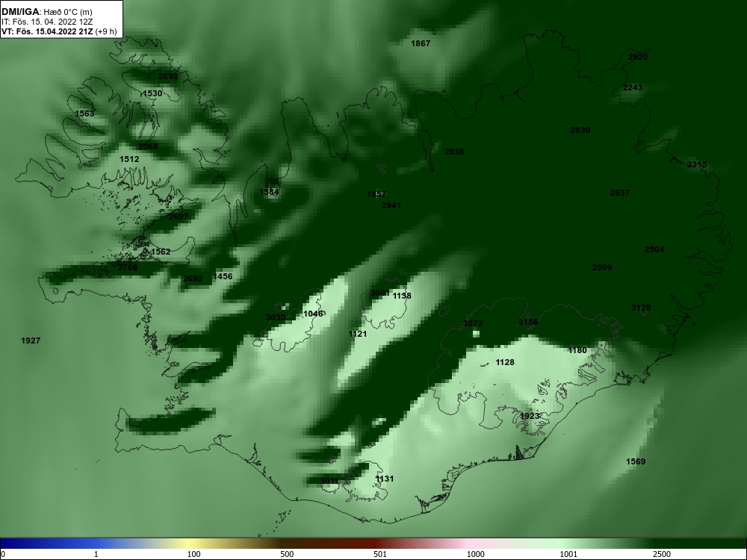Click the title 'DMI/IGA: Hæð 0°C (m)'
Viewport: 747px width, 560px height.
[46, 11]
